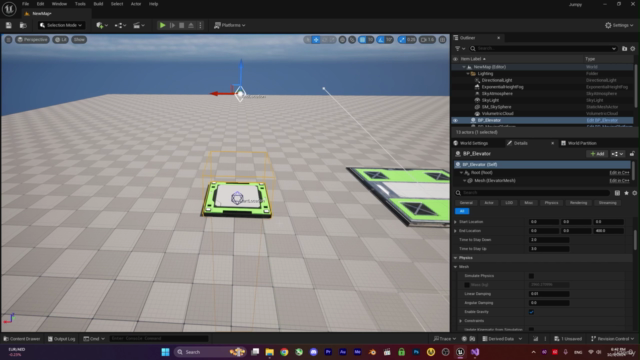Click the Save Current Level icon

coord(9,25)
